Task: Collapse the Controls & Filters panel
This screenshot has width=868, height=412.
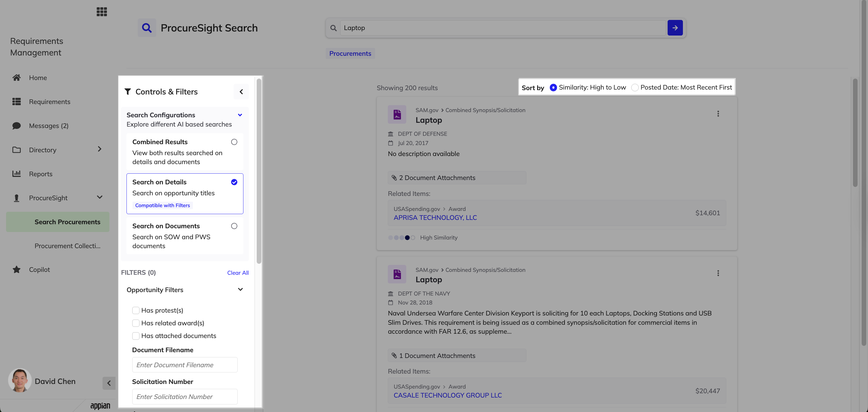Action: click(241, 92)
